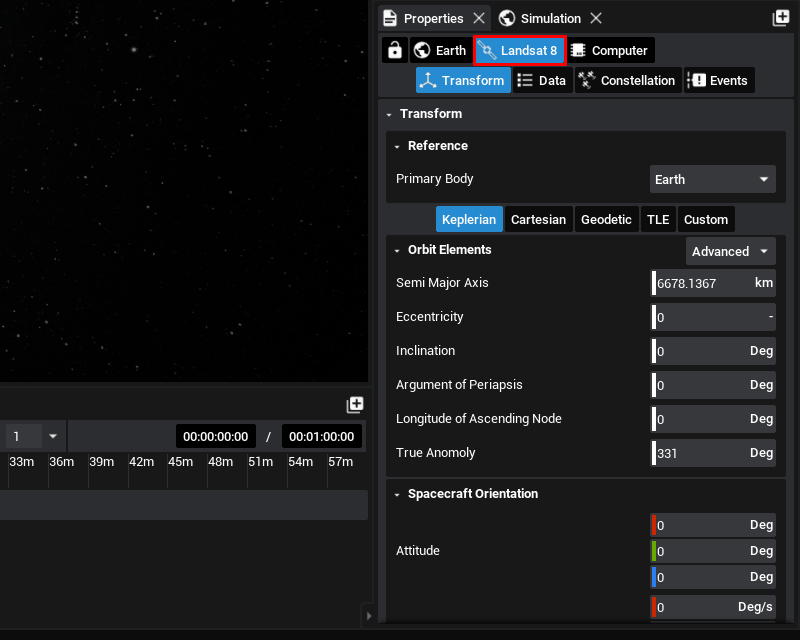The height and width of the screenshot is (640, 800).
Task: Edit the current time 00:00:00:00 field
Action: pyautogui.click(x=216, y=436)
